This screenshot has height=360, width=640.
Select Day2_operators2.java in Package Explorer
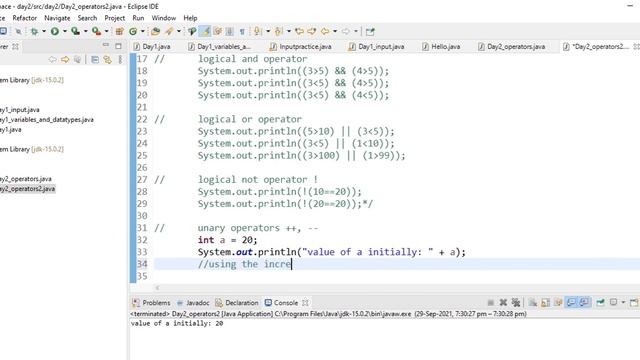tap(27, 189)
